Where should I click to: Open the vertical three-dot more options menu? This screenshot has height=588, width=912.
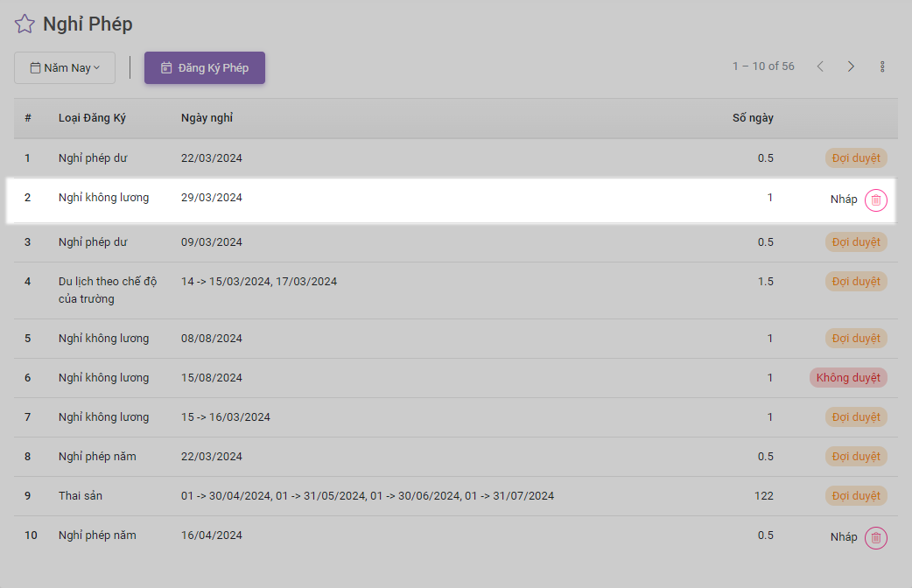882,66
